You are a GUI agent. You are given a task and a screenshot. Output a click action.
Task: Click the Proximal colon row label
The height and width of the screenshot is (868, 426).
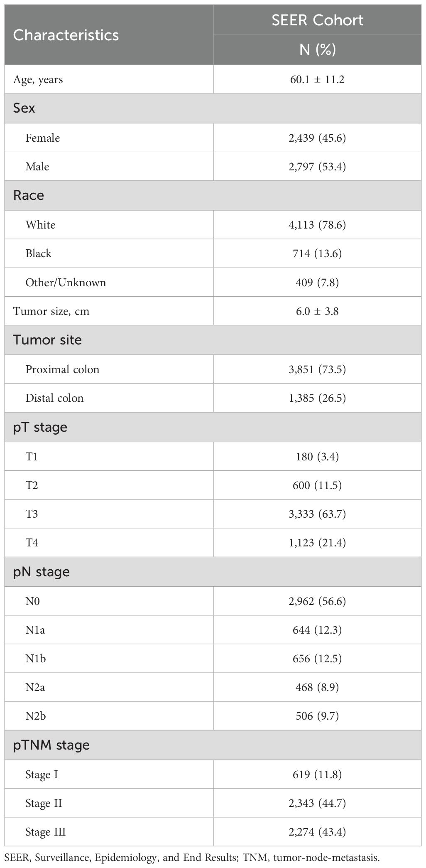[x=62, y=369]
